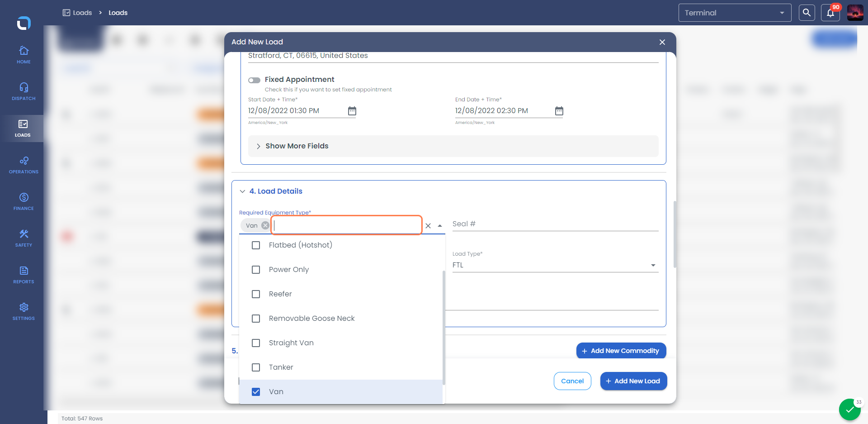Click the second Loads breadcrumb

click(118, 13)
